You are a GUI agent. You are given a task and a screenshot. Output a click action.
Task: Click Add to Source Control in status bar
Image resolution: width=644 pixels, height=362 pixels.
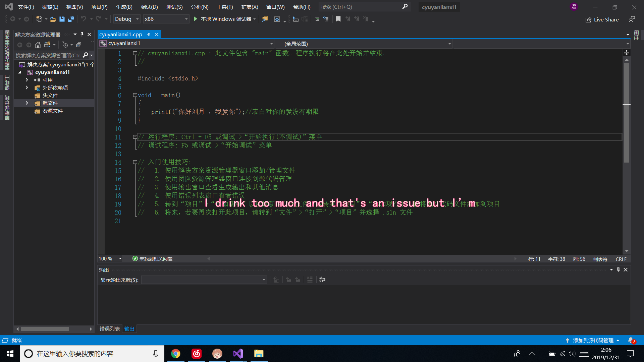point(593,340)
